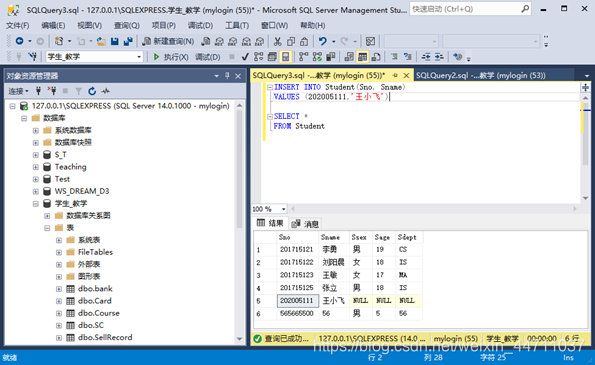Toggle Include Client Statistics button
The height and width of the screenshot is (365, 595).
tap(331, 57)
